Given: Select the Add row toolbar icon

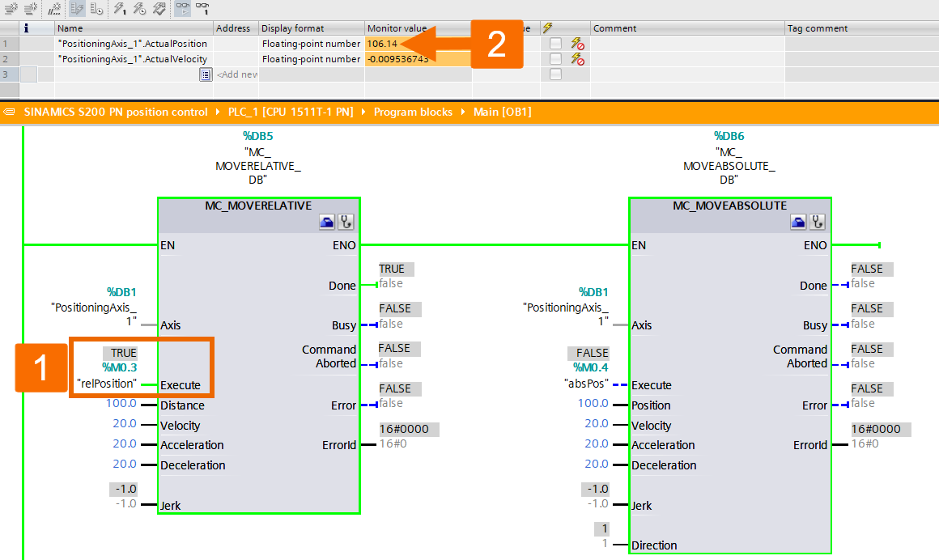Looking at the screenshot, I should pyautogui.click(x=29, y=9).
